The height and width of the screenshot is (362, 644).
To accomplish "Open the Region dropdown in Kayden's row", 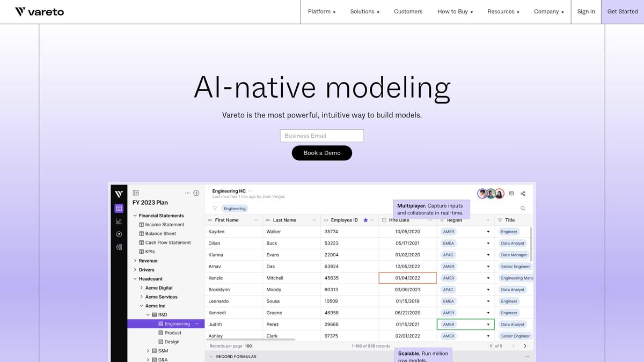I will coord(488,232).
